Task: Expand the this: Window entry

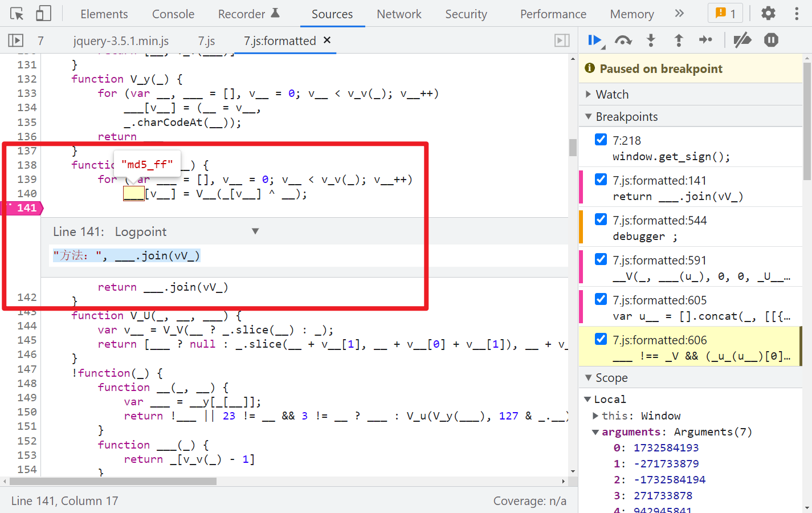Action: point(596,416)
